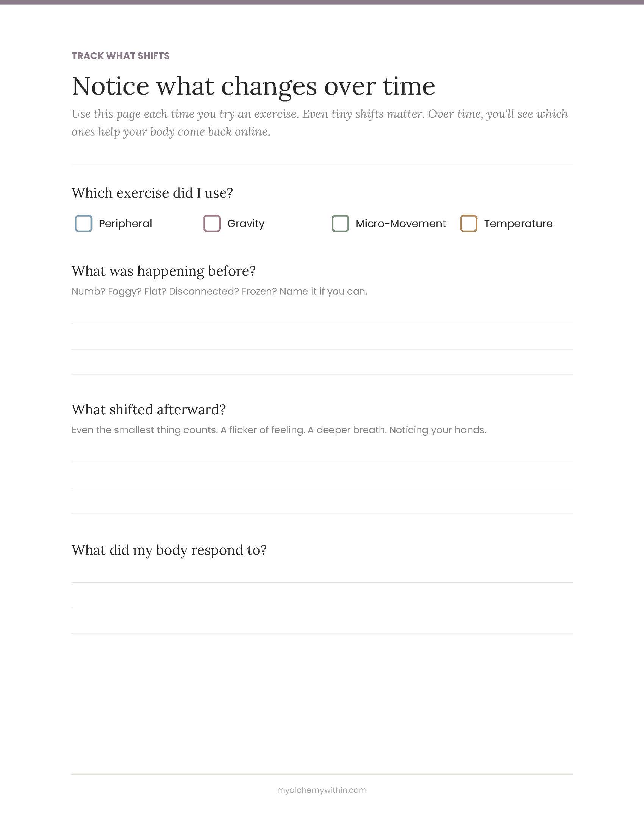Click hint text Even the smallest thing counts

(279, 430)
